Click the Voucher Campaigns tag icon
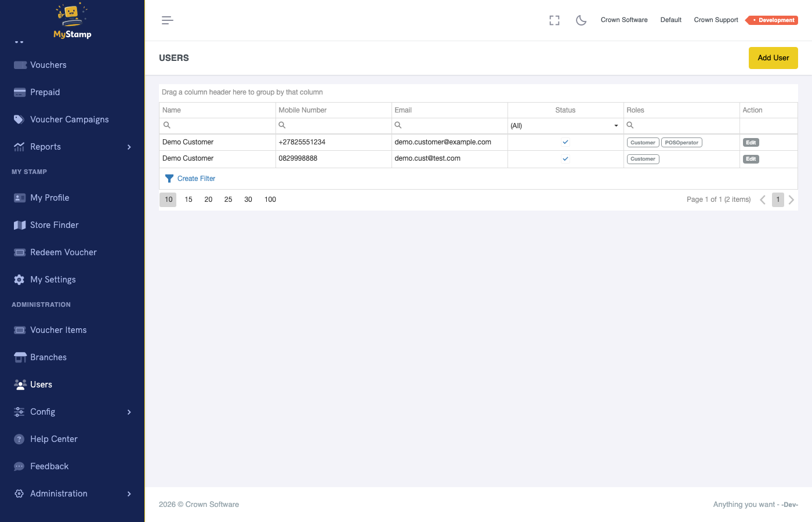 (x=19, y=119)
